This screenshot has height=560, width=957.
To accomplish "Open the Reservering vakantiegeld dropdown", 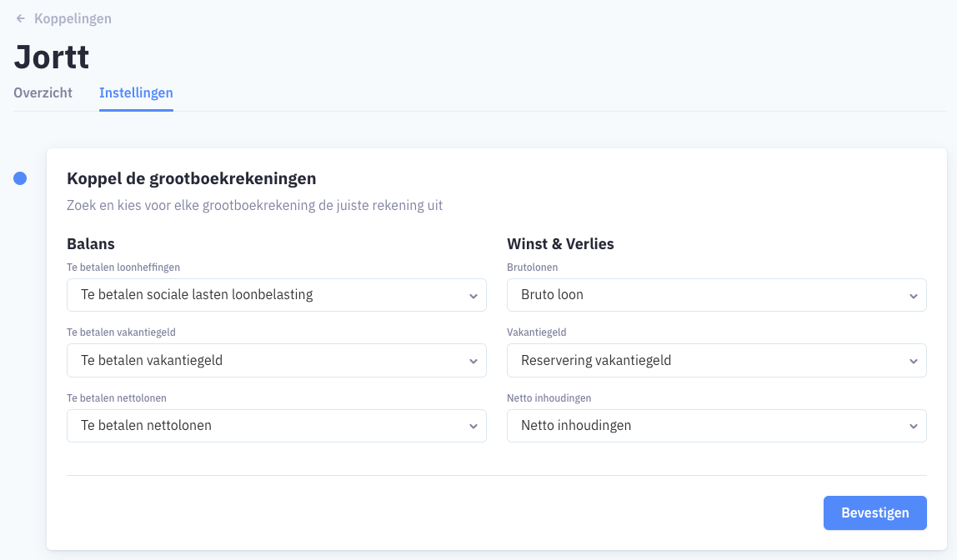I will click(x=717, y=361).
